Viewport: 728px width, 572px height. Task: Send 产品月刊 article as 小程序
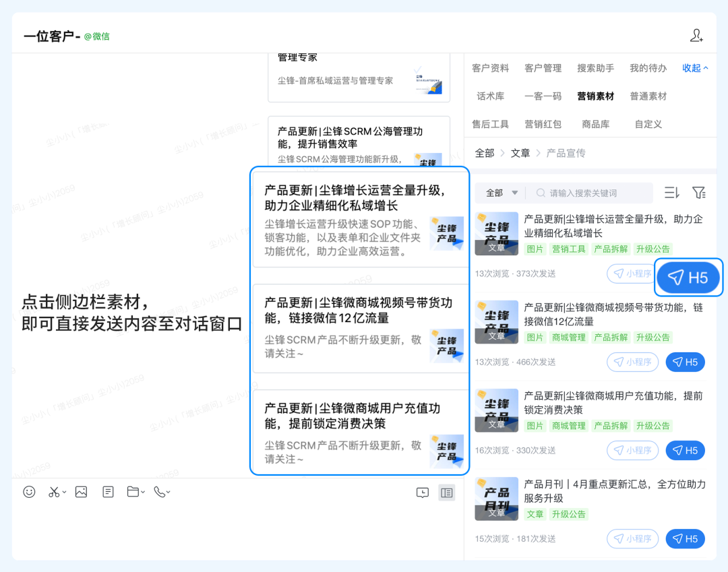click(632, 538)
